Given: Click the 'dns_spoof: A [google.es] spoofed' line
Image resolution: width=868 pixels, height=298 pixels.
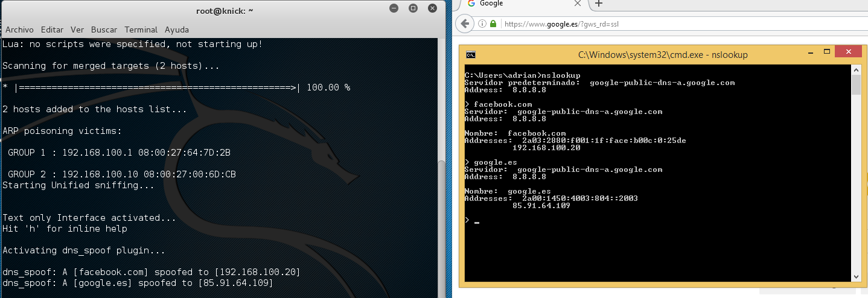Looking at the screenshot, I should tap(138, 283).
